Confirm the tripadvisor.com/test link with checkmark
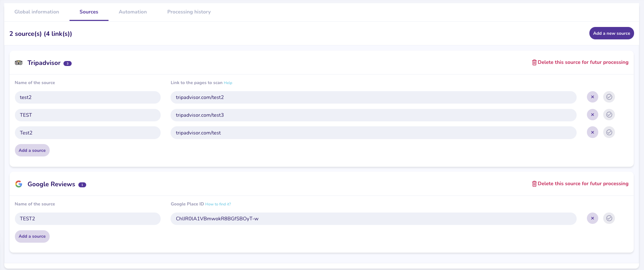Screen dimensions: 644x270 pyautogui.click(x=609, y=132)
